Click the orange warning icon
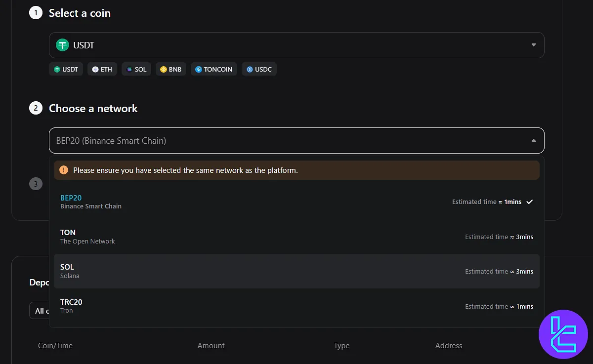The image size is (593, 364). (x=64, y=170)
